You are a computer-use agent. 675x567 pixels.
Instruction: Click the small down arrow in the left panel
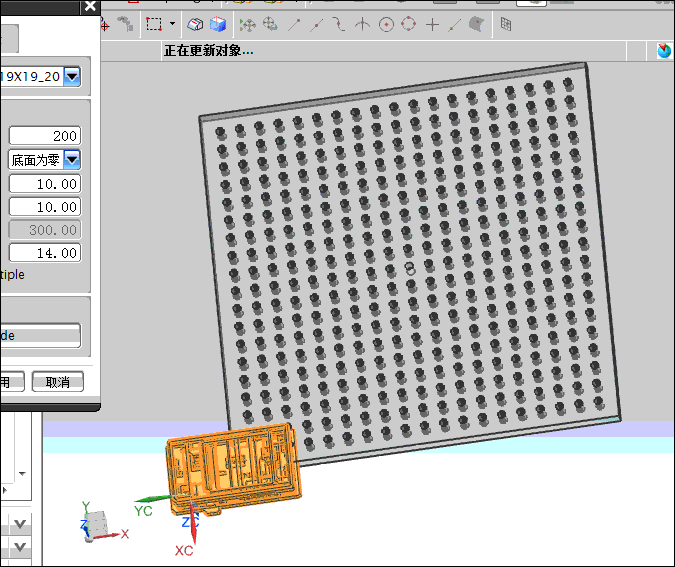[x=22, y=474]
